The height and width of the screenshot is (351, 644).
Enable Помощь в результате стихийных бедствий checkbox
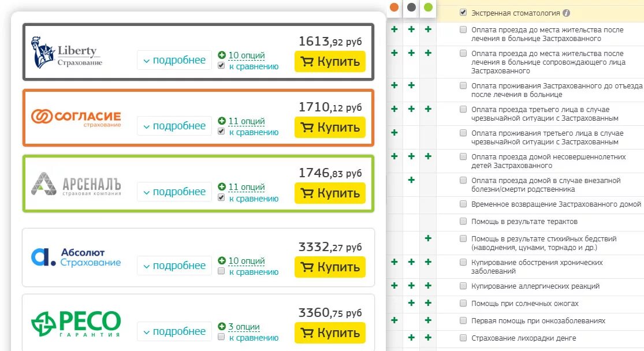coord(463,238)
